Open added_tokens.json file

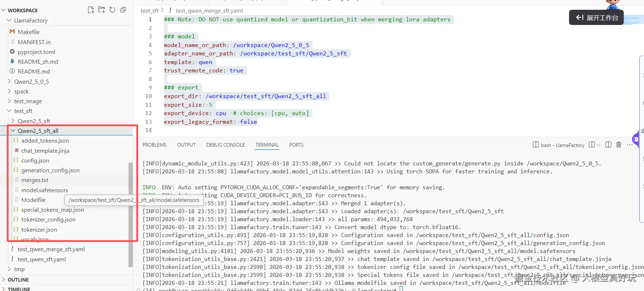pyautogui.click(x=45, y=140)
